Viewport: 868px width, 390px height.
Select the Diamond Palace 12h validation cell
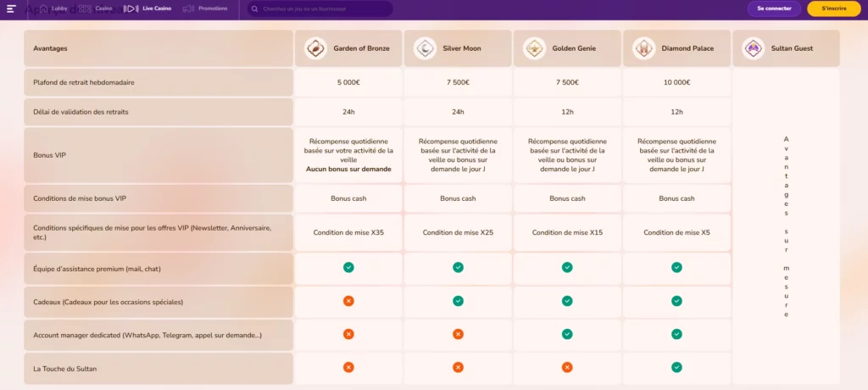point(676,112)
